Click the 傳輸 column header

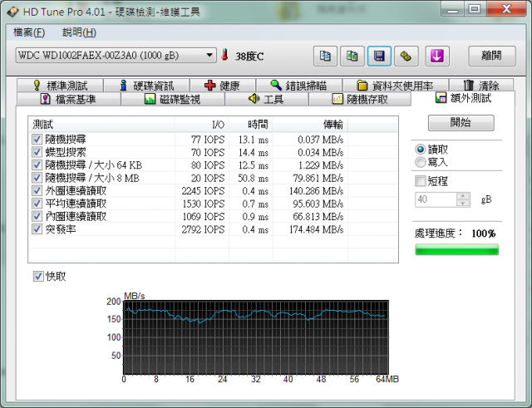pyautogui.click(x=310, y=125)
